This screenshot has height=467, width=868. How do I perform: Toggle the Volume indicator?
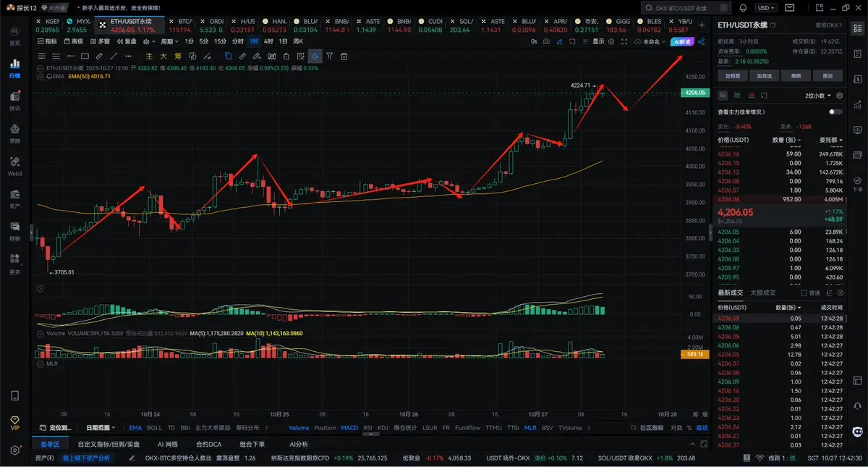point(299,428)
